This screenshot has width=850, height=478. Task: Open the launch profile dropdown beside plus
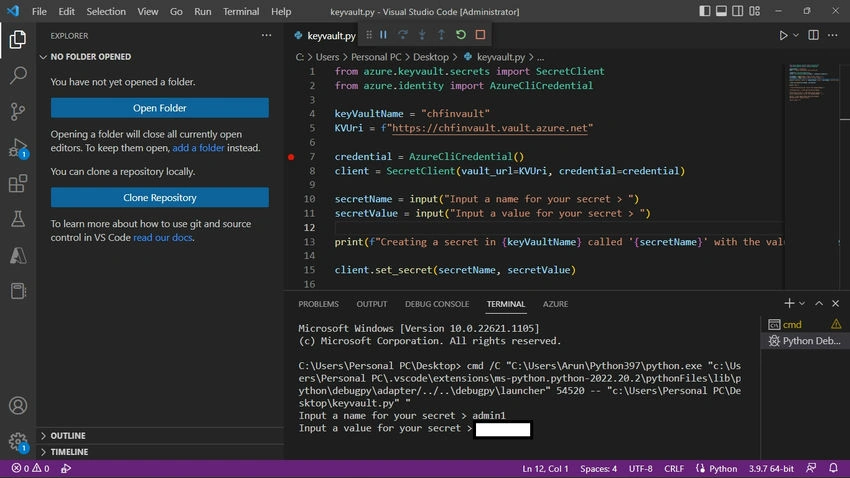point(802,303)
